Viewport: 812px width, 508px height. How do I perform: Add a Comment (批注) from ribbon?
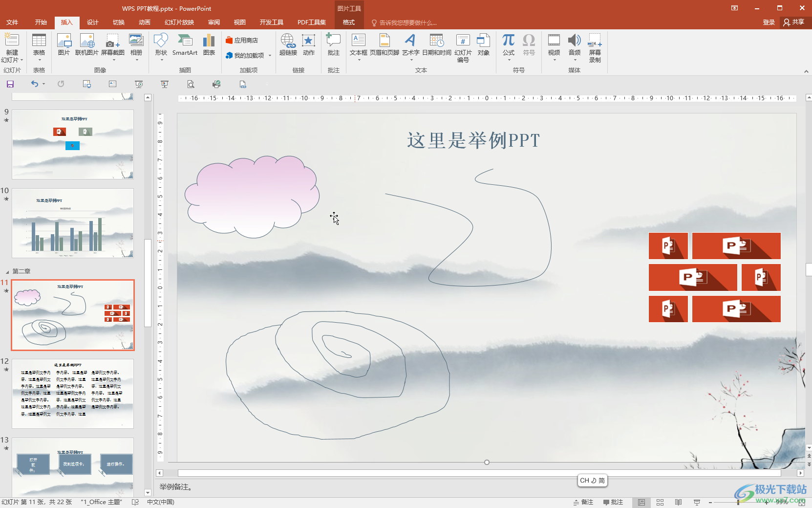[334, 44]
